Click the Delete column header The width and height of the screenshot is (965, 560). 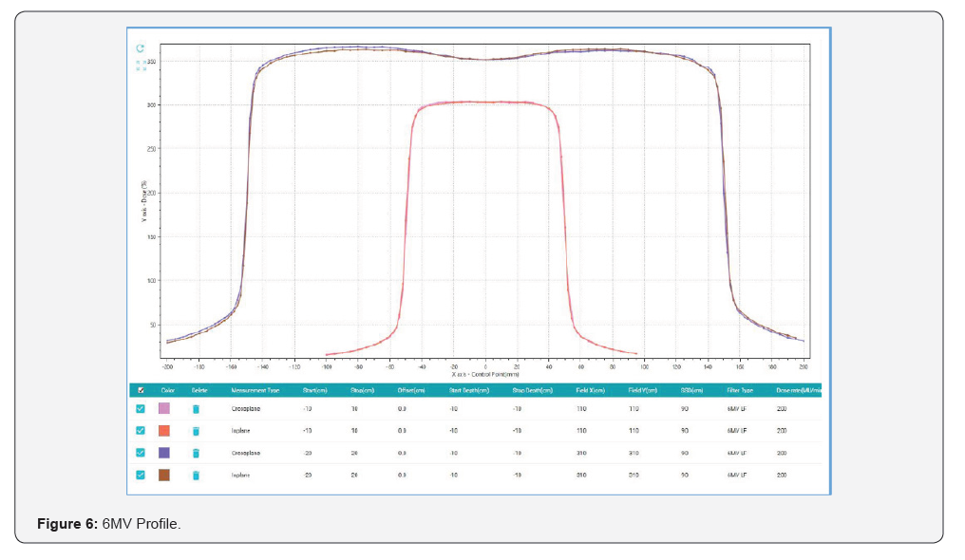tap(199, 390)
